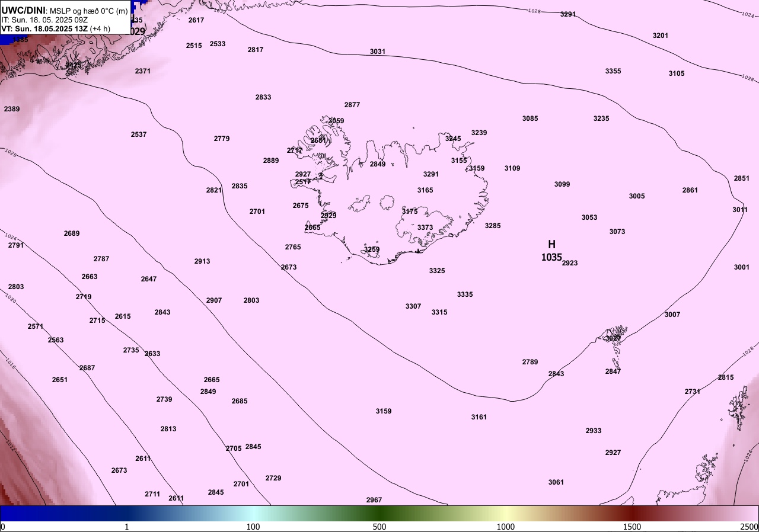Click the map value 3109
The image size is (759, 532).
click(512, 168)
